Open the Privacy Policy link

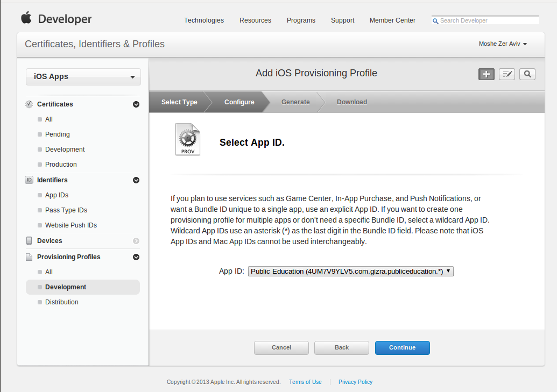(356, 382)
